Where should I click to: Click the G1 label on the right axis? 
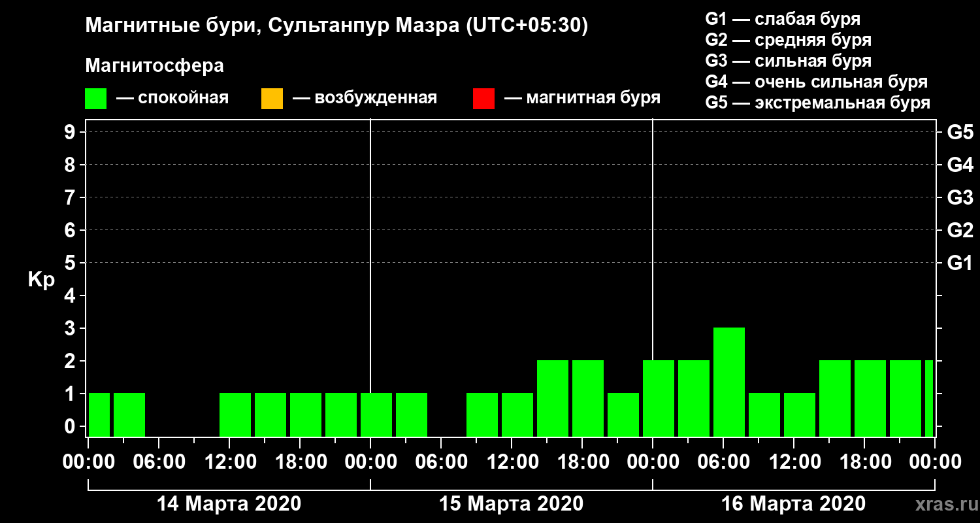[x=960, y=263]
